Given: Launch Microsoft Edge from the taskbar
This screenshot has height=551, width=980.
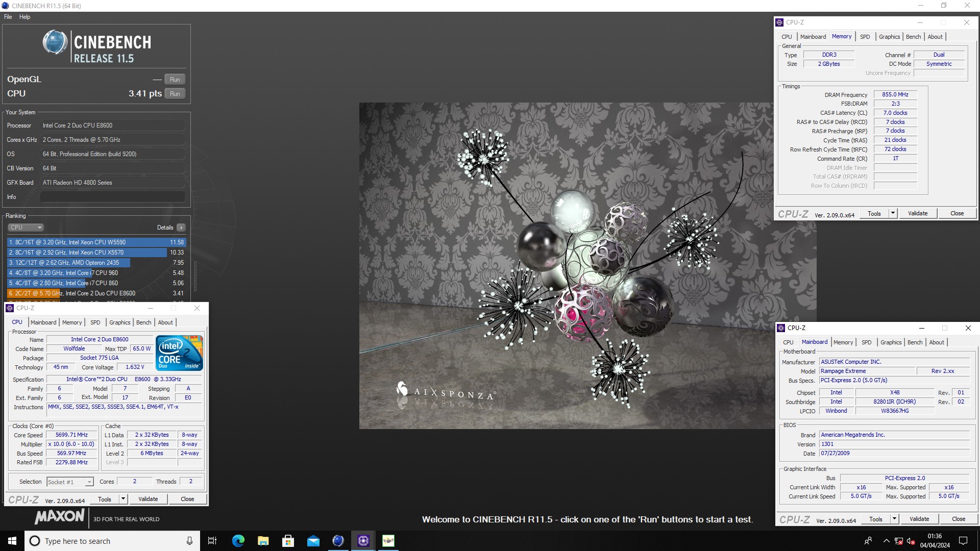Looking at the screenshot, I should point(238,541).
